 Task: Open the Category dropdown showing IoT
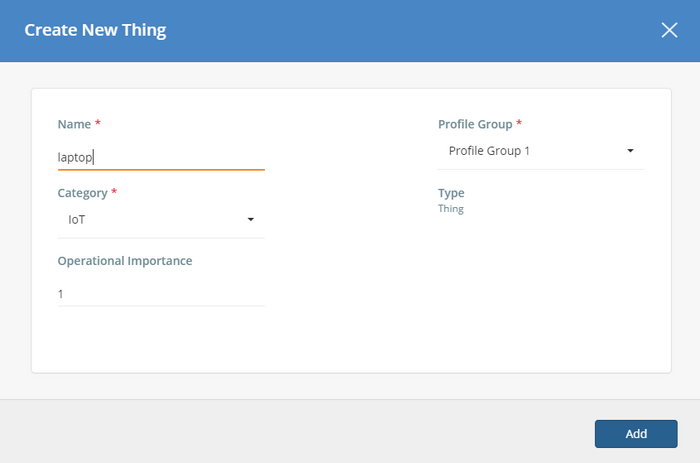pyautogui.click(x=161, y=220)
